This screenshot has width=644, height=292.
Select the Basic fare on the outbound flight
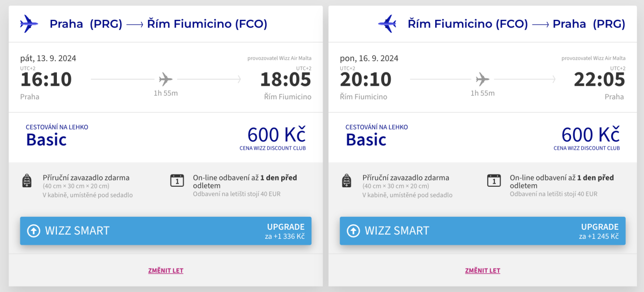point(47,140)
